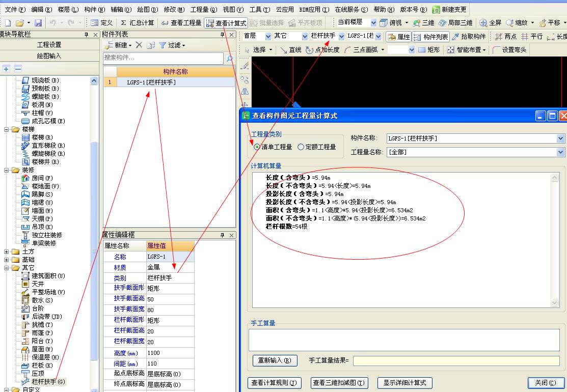This screenshot has width=567, height=392.
Task: Choose the 点加长度 drawing tool
Action: point(322,50)
